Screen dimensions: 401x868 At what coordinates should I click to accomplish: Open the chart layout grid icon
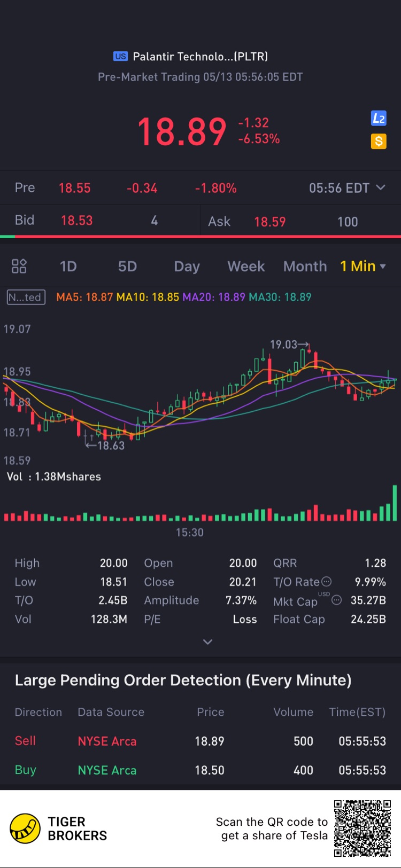pos(19,266)
